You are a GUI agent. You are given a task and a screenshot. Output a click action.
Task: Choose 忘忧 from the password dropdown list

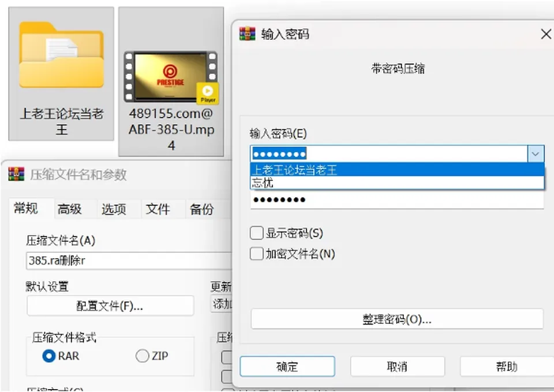[397, 183]
